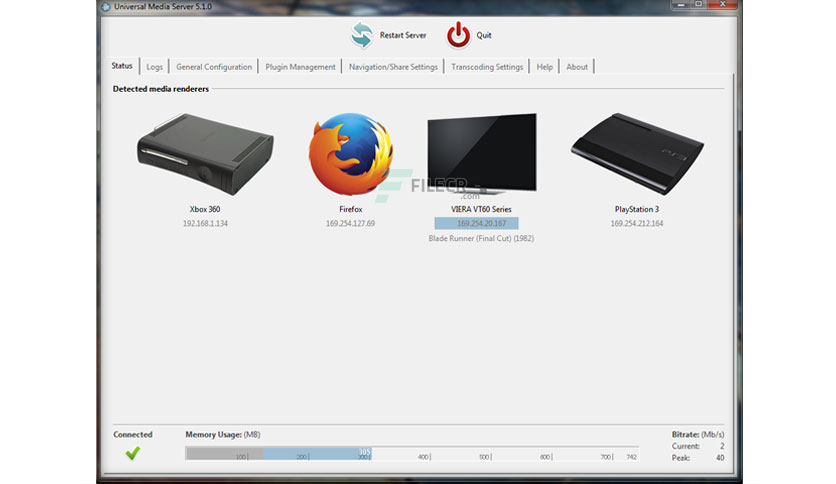Click the Blade Runner (Final Cut) (1982) text
836x484 pixels.
point(481,238)
